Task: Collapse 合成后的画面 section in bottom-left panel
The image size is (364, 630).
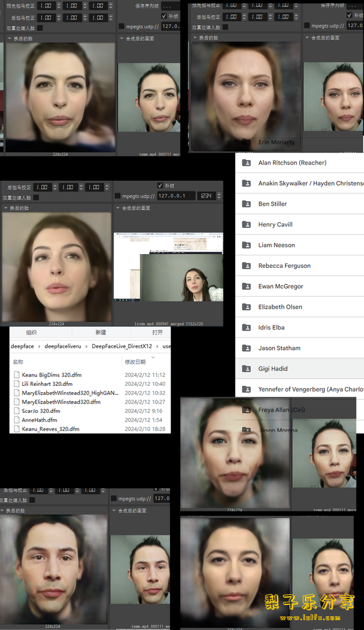Action: point(114,511)
